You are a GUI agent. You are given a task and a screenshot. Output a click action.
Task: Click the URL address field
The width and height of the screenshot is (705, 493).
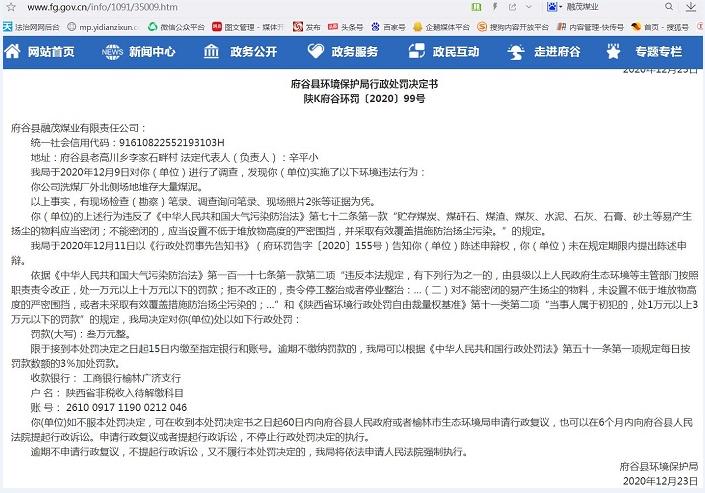coord(200,8)
